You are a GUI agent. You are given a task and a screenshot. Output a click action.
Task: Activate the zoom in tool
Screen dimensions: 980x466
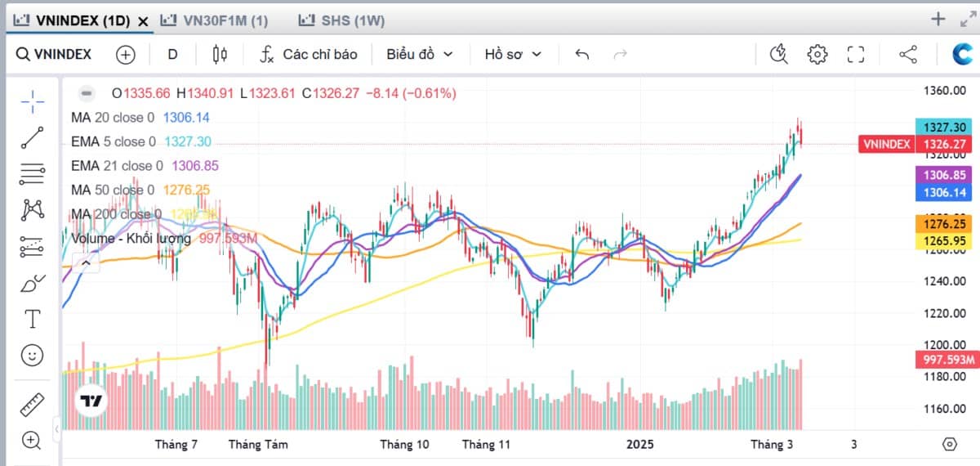(x=33, y=440)
